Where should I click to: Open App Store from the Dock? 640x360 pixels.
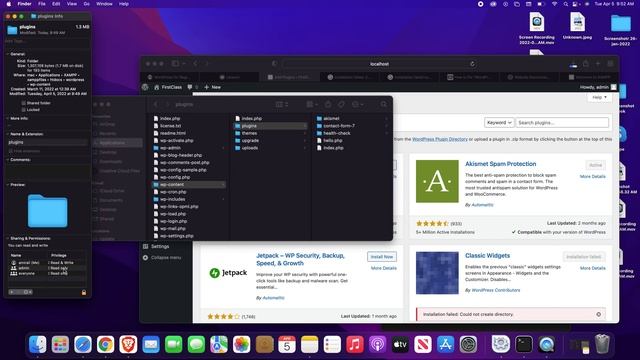pyautogui.click(x=445, y=344)
